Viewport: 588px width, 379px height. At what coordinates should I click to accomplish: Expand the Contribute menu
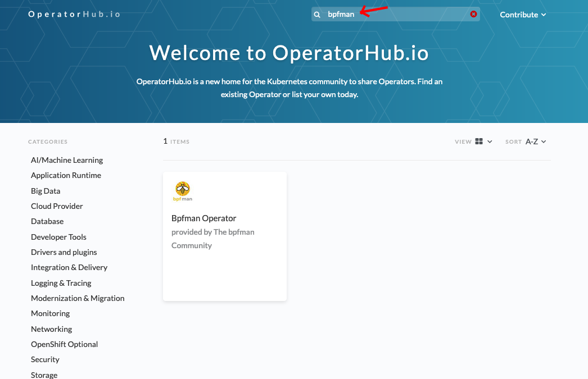(x=522, y=15)
